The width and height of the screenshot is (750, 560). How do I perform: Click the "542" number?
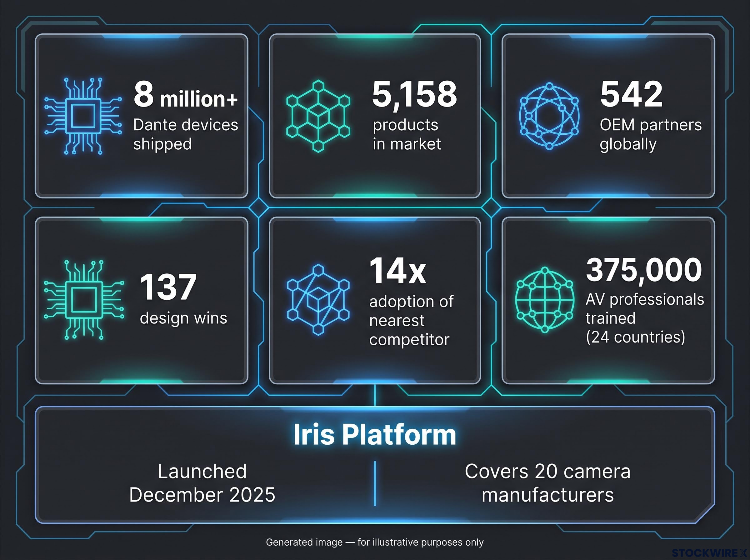point(631,94)
